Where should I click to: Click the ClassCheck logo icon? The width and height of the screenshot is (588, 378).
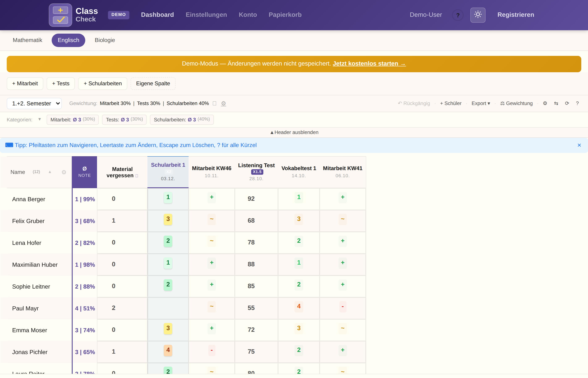pos(60,15)
